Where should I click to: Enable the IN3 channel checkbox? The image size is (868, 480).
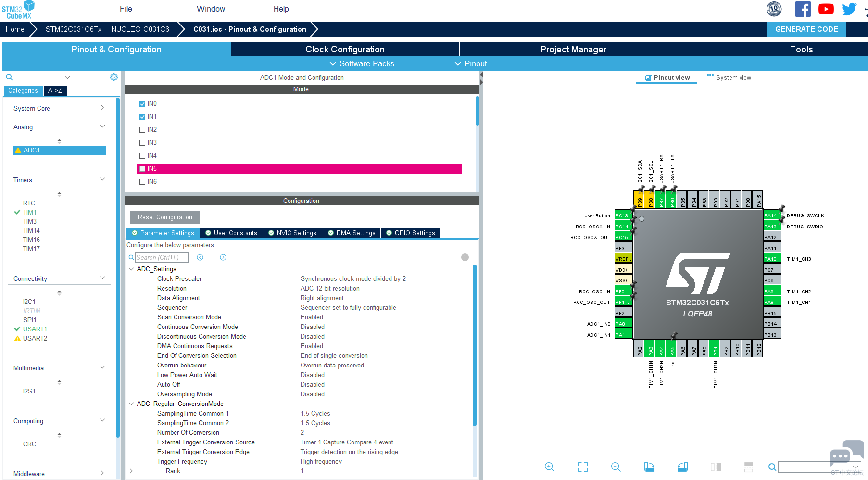[x=142, y=143]
